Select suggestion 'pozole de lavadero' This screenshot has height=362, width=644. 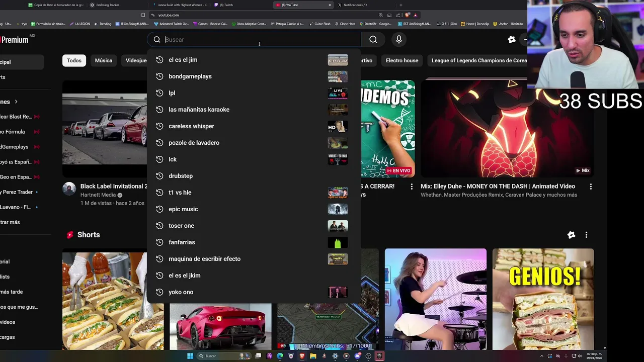[254, 143]
